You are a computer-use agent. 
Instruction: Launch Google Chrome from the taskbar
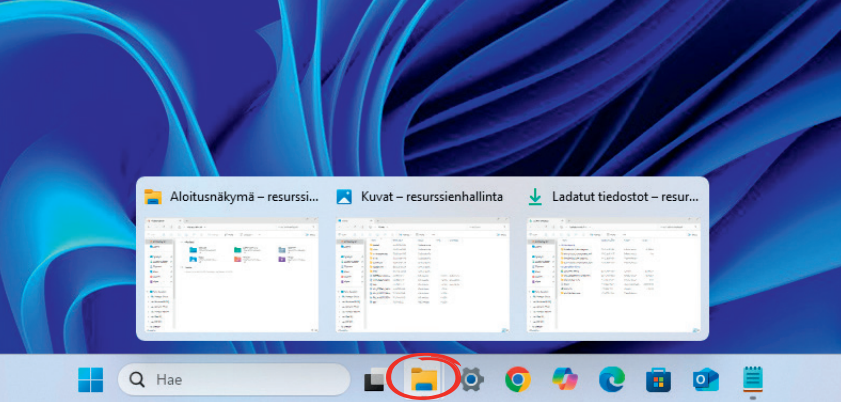pos(517,380)
